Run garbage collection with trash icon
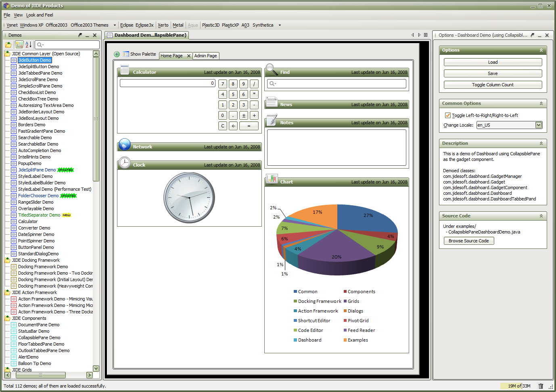The image size is (556, 392). 541,386
